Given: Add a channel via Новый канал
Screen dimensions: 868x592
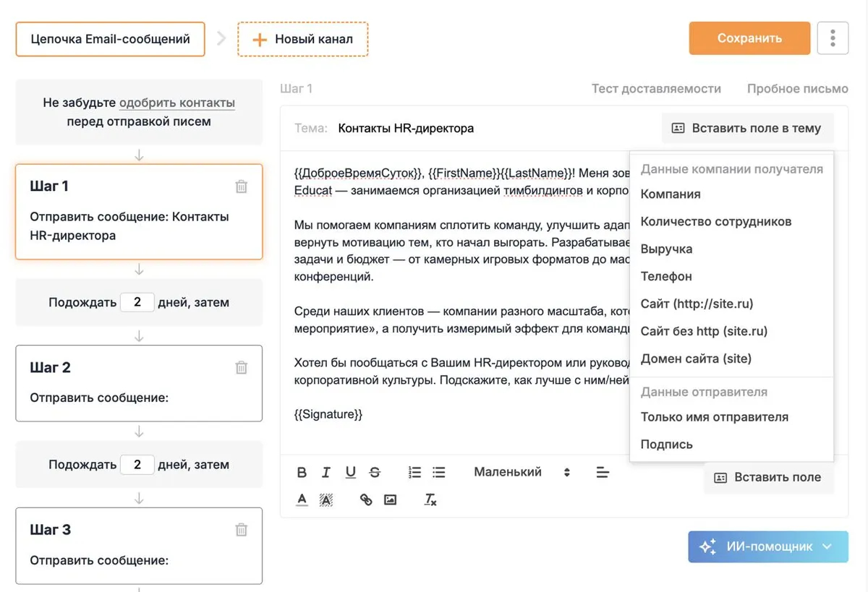Looking at the screenshot, I should (302, 39).
